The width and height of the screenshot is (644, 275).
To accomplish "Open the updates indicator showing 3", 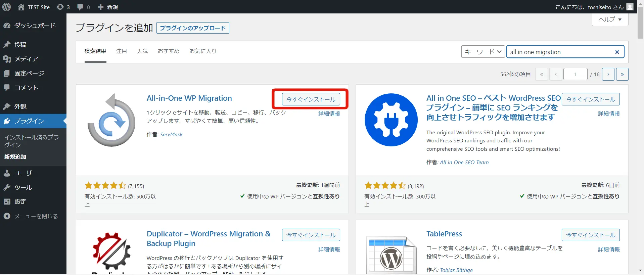I will pyautogui.click(x=63, y=7).
